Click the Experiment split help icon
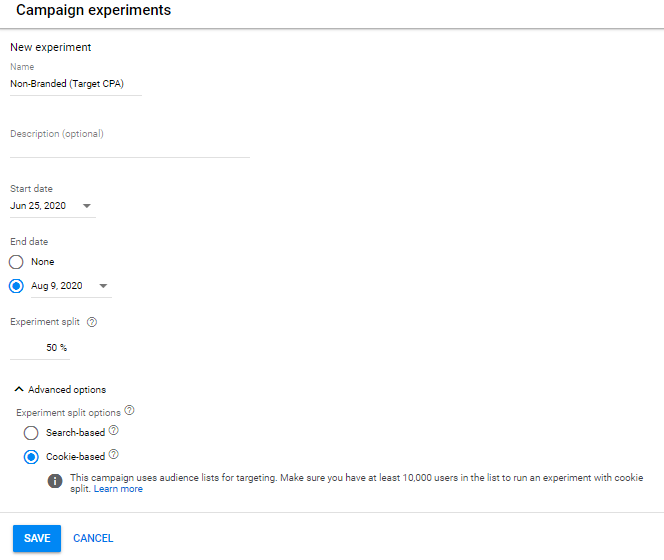The image size is (664, 560). [92, 322]
